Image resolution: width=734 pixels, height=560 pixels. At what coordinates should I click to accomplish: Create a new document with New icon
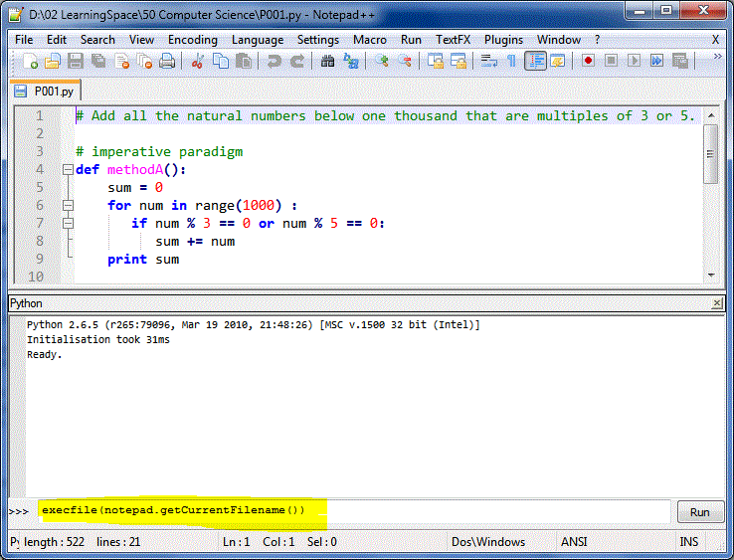coord(30,62)
